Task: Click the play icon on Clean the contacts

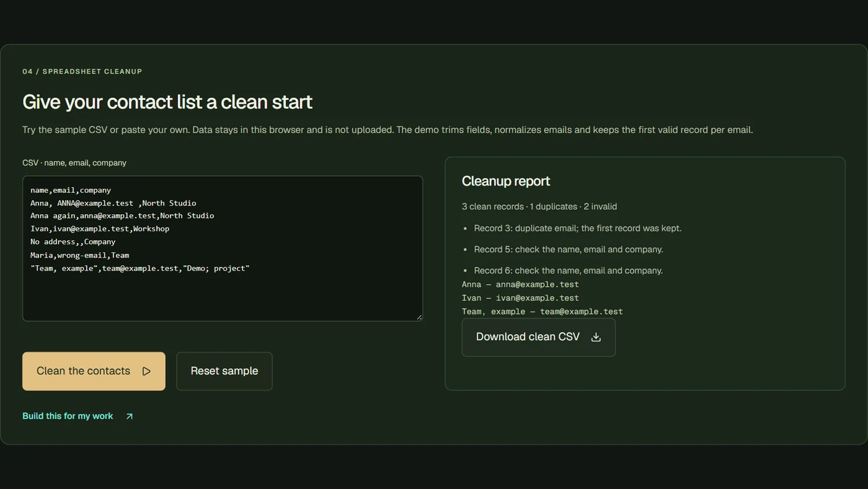Action: tap(146, 371)
